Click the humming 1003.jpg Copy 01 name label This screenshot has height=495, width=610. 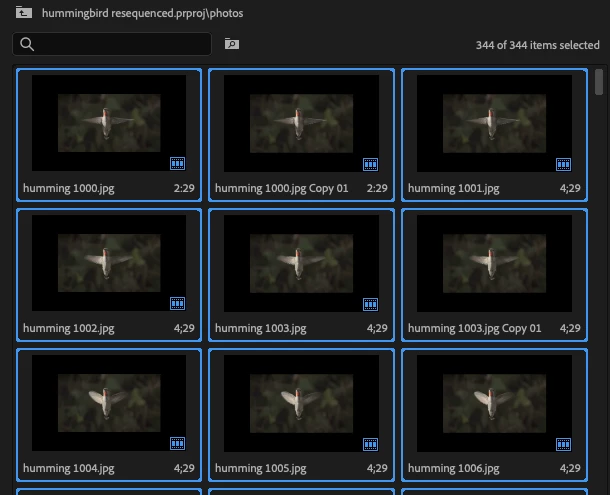(474, 328)
